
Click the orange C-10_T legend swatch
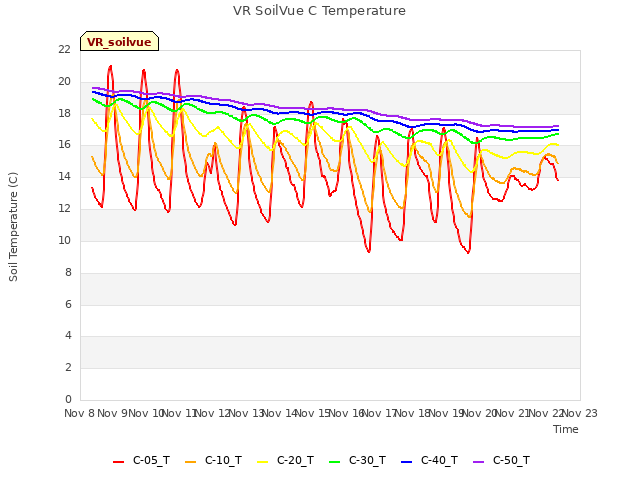pos(190,462)
